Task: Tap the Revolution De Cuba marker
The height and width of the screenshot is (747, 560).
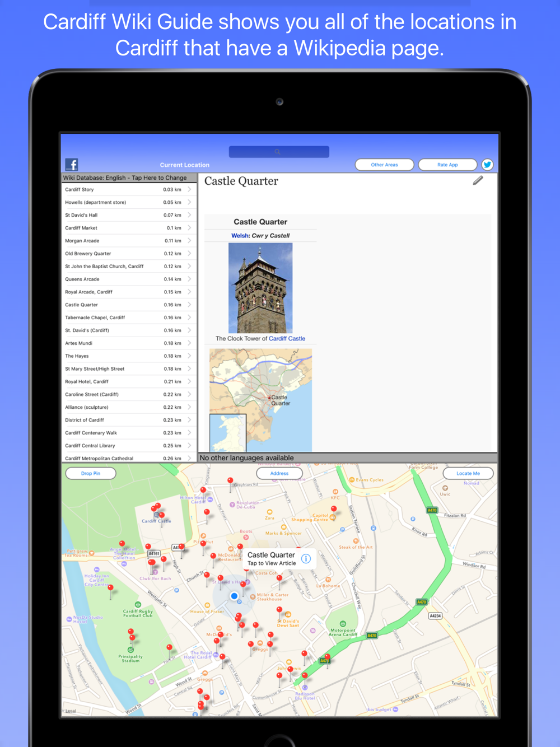Action: (232, 505)
